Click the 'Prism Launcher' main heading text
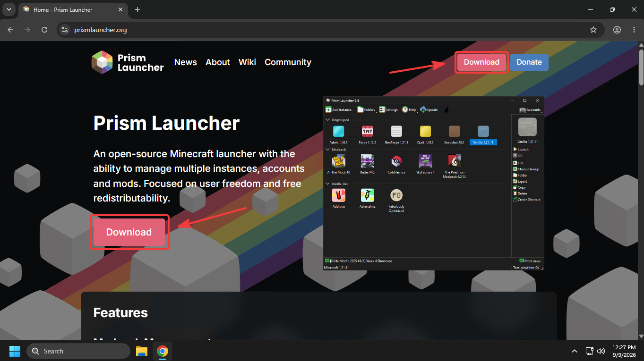This screenshot has height=361, width=644. pyautogui.click(x=166, y=123)
